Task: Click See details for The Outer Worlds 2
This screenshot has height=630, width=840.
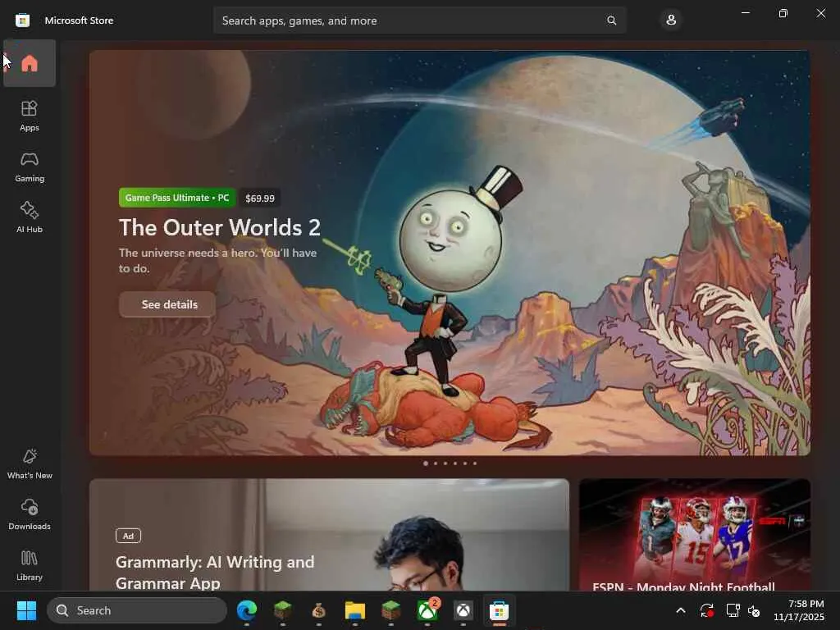Action: (167, 304)
